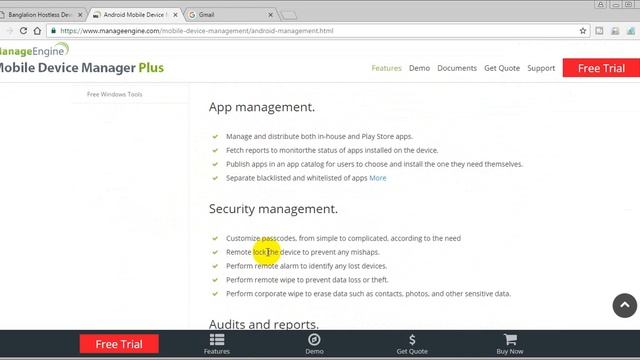
Task: Close the Bangalion Hostless tab
Action: point(80,15)
